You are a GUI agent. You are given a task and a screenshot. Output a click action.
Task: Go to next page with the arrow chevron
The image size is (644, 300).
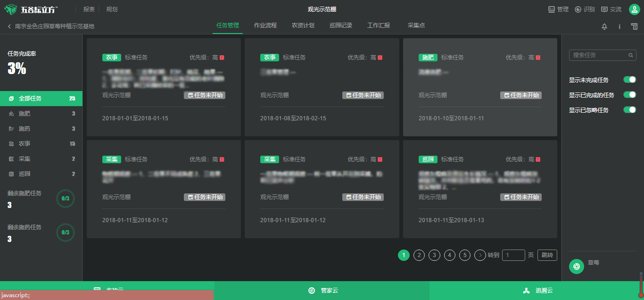click(x=480, y=255)
